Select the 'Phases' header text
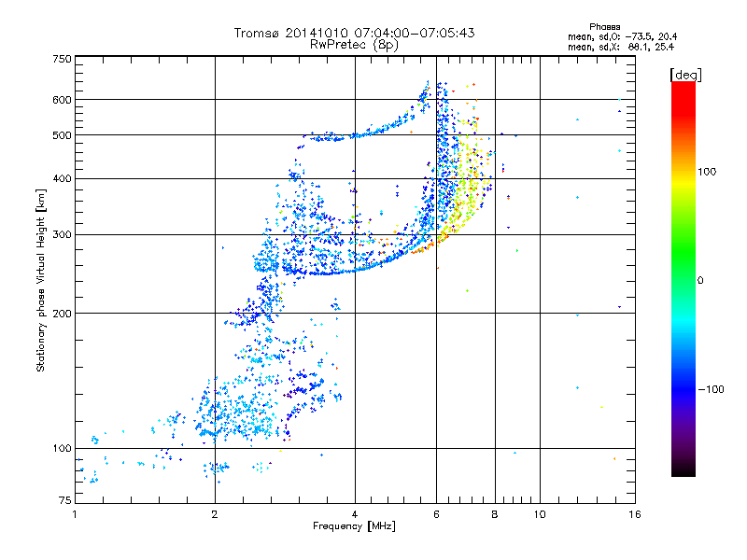 click(604, 27)
